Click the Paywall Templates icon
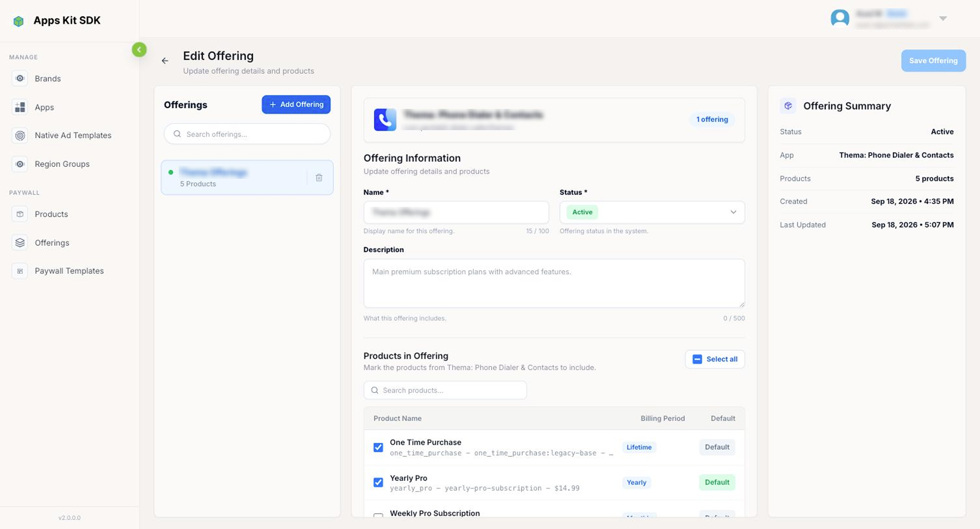The image size is (980, 529). [20, 271]
